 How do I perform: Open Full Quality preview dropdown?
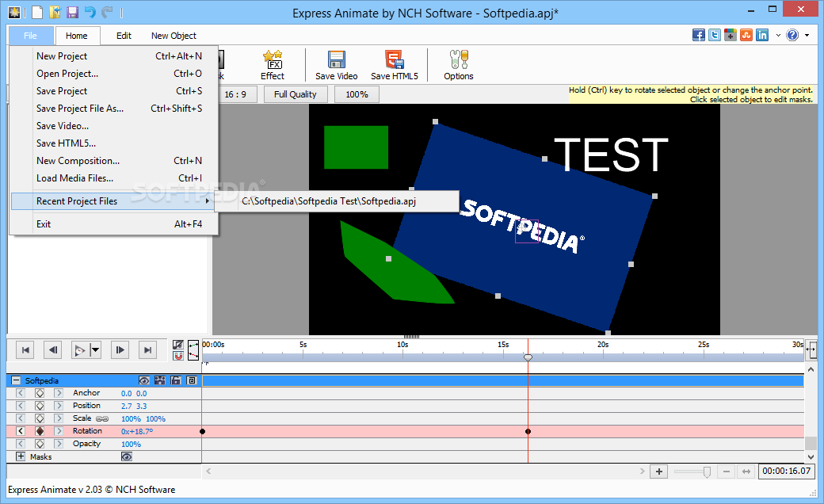(x=296, y=94)
